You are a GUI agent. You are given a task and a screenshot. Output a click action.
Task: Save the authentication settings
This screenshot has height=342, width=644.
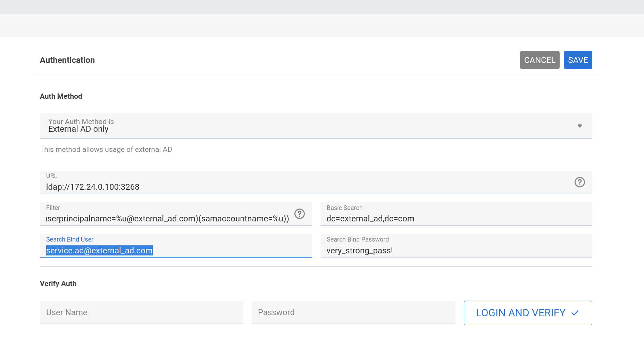[578, 60]
